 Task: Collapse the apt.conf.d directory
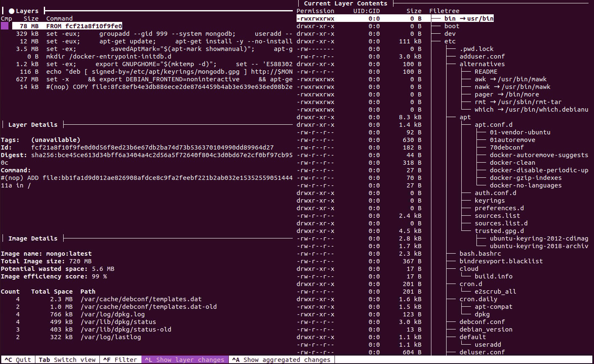point(493,125)
